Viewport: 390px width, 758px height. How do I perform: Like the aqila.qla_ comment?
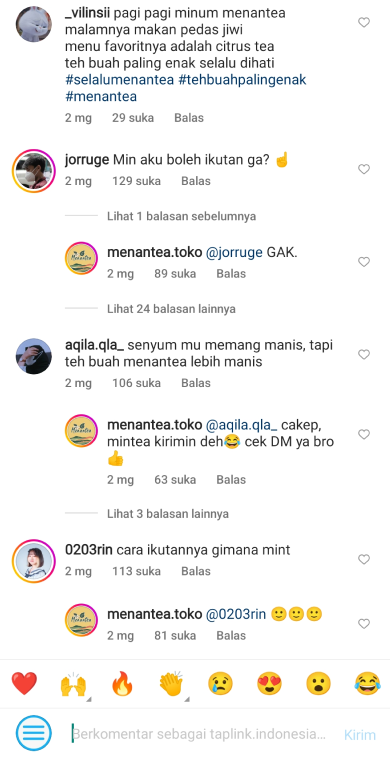pos(364,354)
